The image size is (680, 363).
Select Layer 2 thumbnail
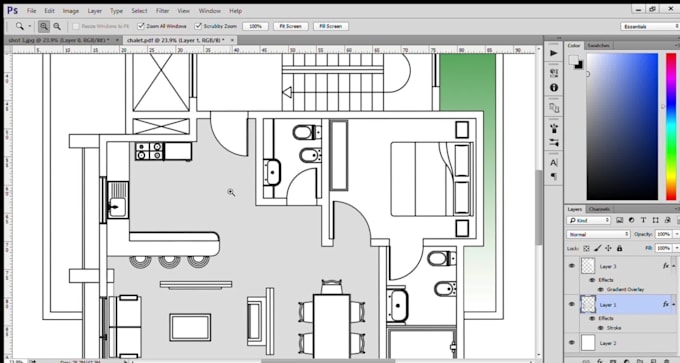(x=588, y=343)
